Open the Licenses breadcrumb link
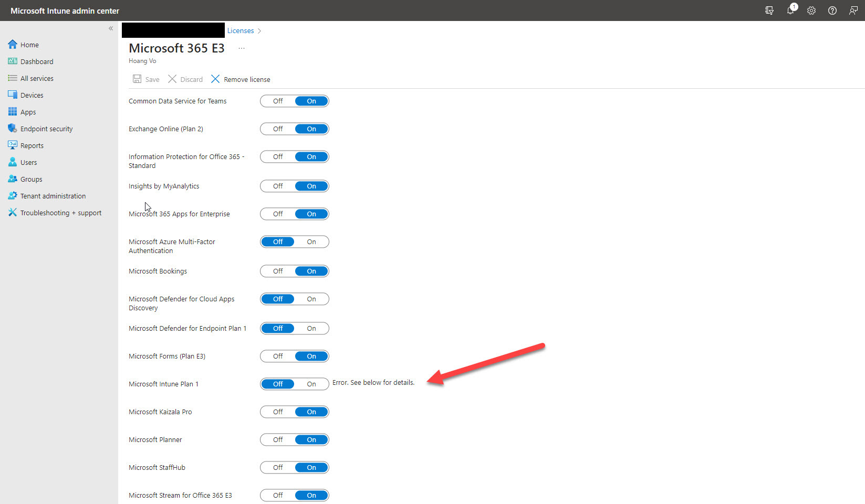865x504 pixels. (x=241, y=30)
